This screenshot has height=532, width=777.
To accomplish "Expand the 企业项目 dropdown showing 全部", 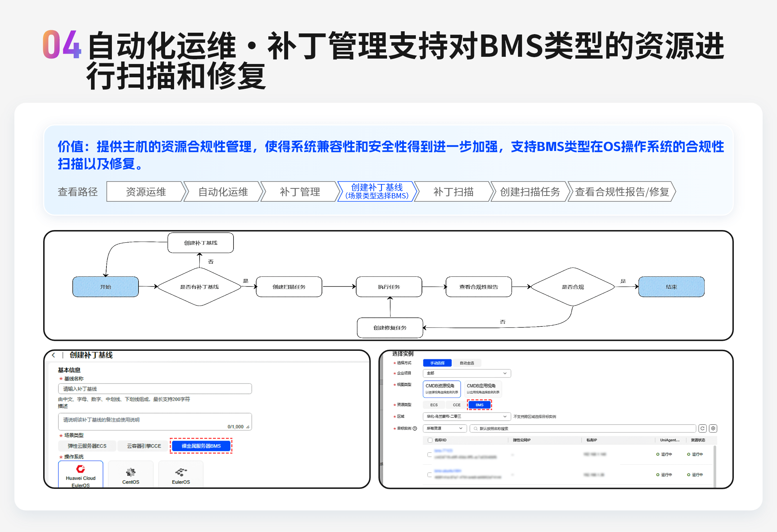I will click(x=467, y=373).
